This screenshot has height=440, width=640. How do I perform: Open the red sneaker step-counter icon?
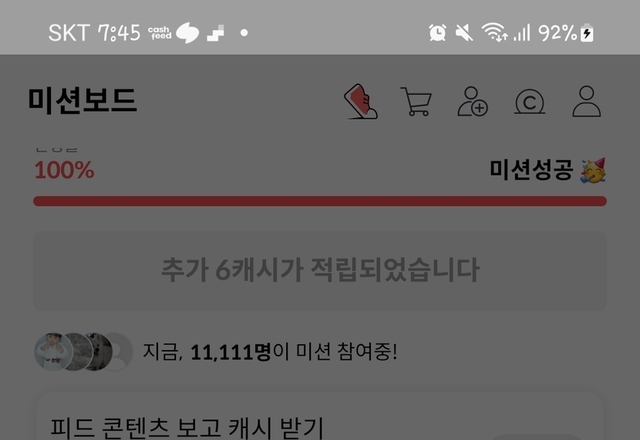(x=361, y=101)
